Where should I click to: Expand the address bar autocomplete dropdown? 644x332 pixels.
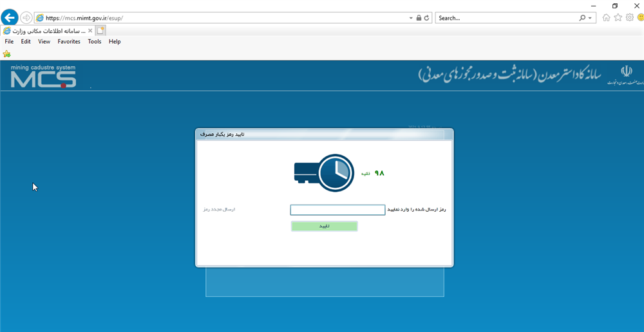[411, 18]
